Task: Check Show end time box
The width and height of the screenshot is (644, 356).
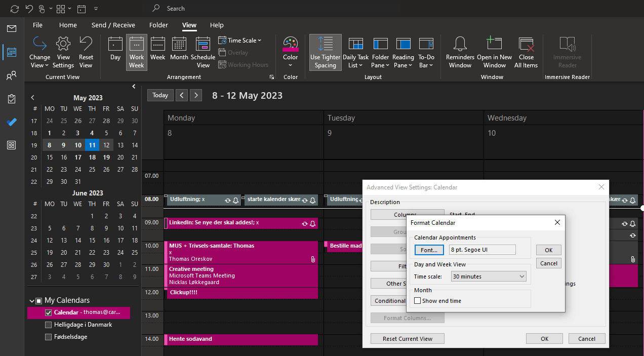Action: [x=418, y=301]
